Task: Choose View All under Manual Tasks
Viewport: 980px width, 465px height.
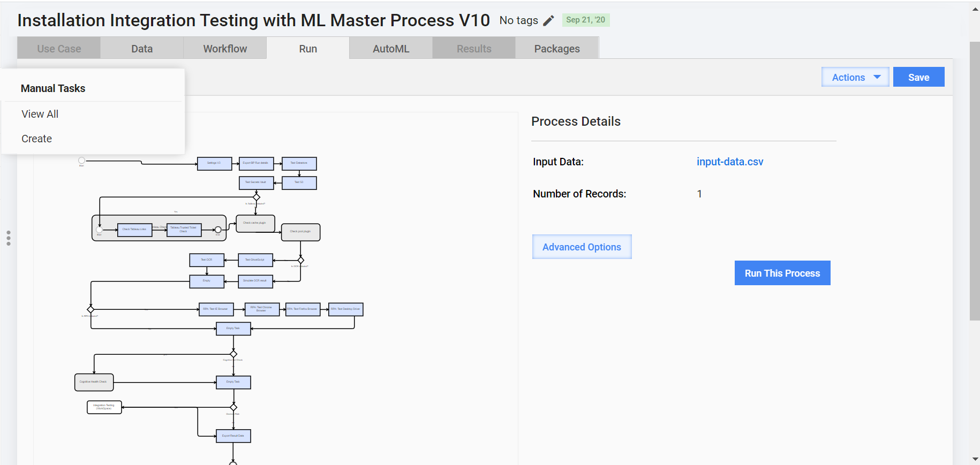Action: [40, 114]
